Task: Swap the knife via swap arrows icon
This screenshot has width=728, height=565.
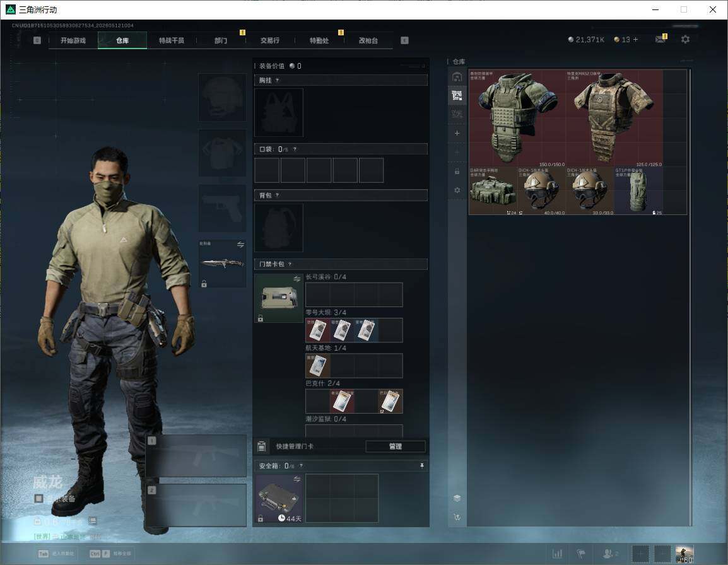Action: 240,245
